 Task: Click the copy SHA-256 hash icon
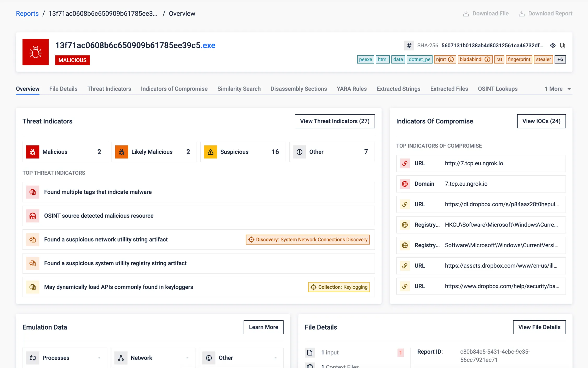coord(562,46)
